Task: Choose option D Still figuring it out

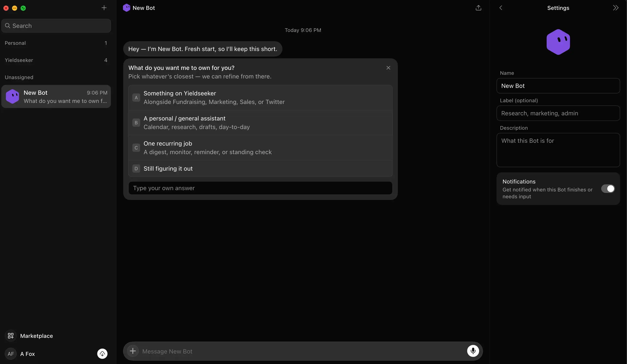Action: coord(260,168)
